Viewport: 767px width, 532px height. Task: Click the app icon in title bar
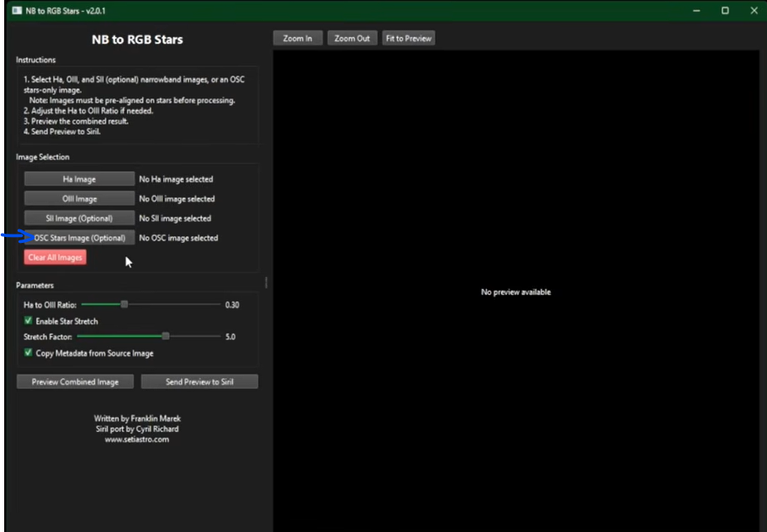(x=17, y=10)
